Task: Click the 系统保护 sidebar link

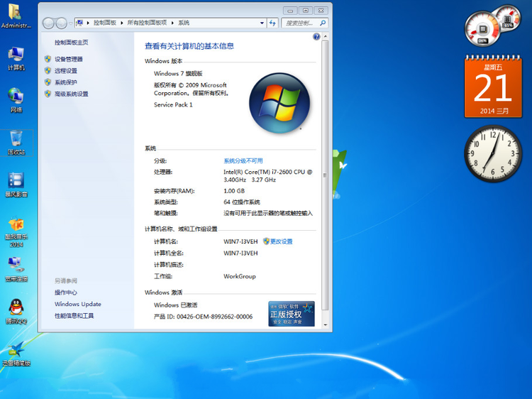Action: coord(65,82)
